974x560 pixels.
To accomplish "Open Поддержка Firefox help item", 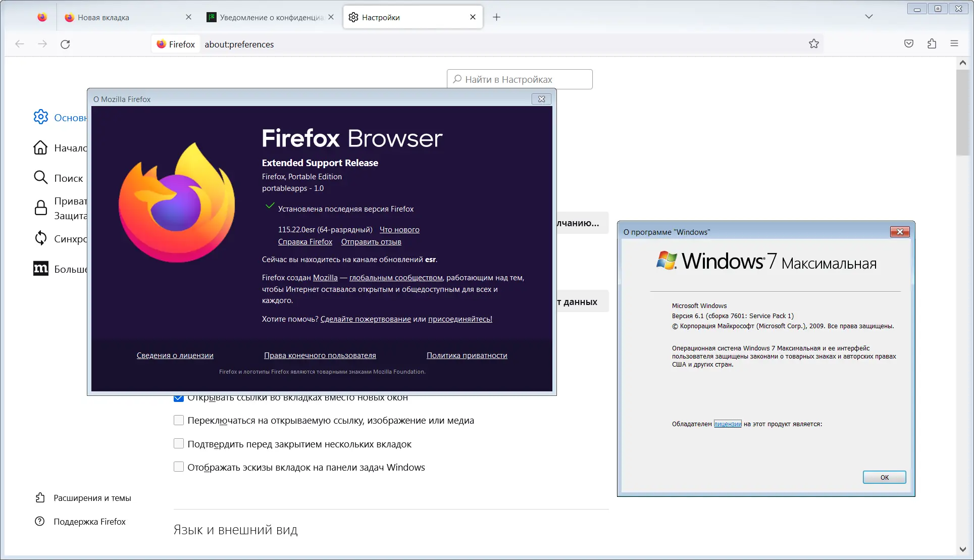I will click(x=89, y=522).
